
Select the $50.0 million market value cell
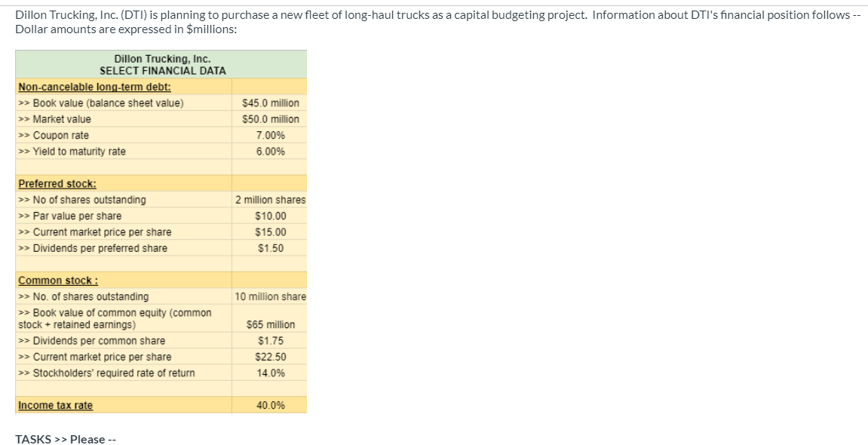270,119
